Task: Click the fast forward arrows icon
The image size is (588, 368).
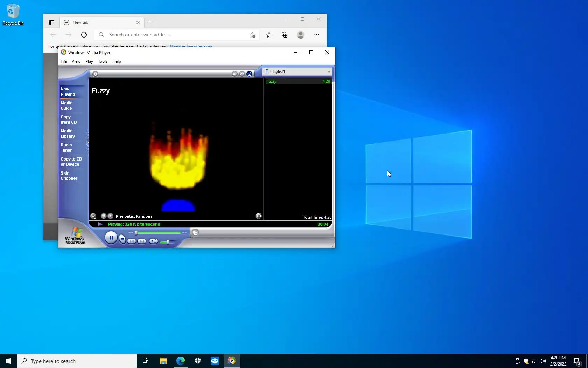Action: pyautogui.click(x=184, y=233)
